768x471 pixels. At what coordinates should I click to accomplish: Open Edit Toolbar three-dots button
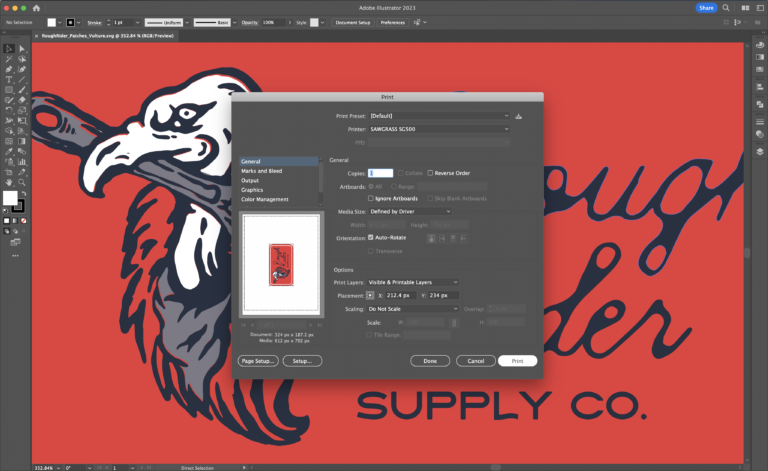(15, 256)
